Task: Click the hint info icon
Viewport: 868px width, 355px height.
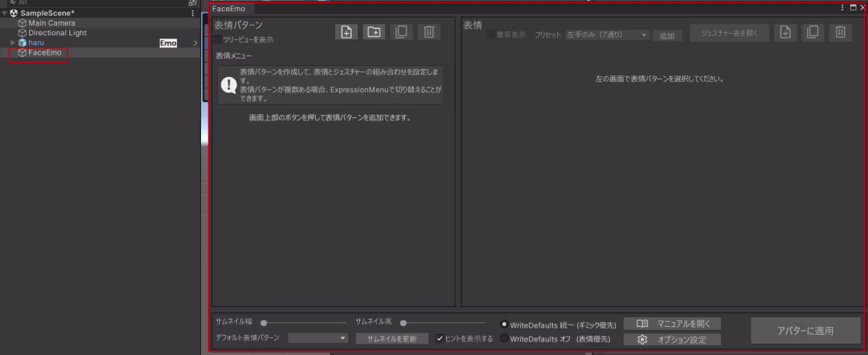Action: pyautogui.click(x=228, y=84)
